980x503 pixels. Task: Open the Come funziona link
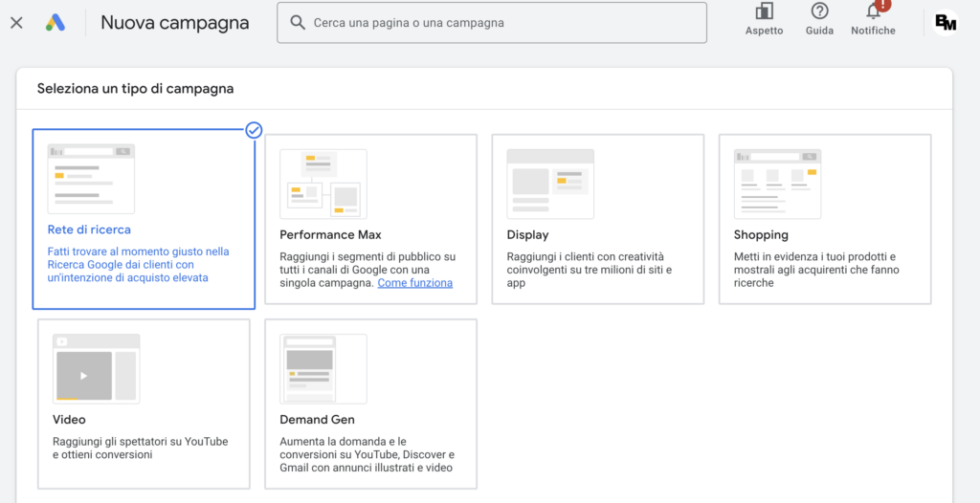[x=414, y=283]
